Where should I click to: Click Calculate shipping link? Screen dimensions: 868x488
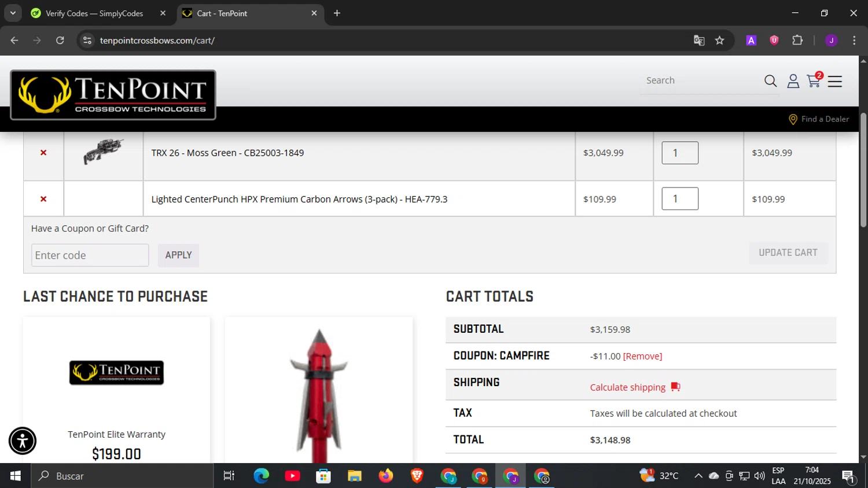(628, 387)
